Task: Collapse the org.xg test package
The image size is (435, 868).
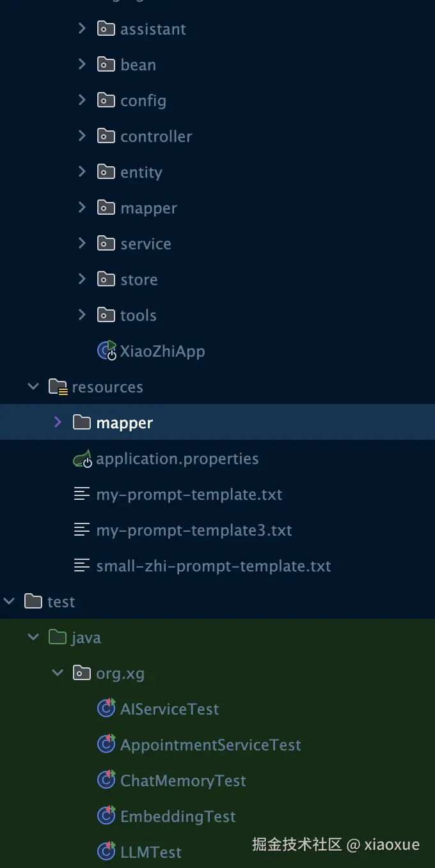Action: pos(58,673)
